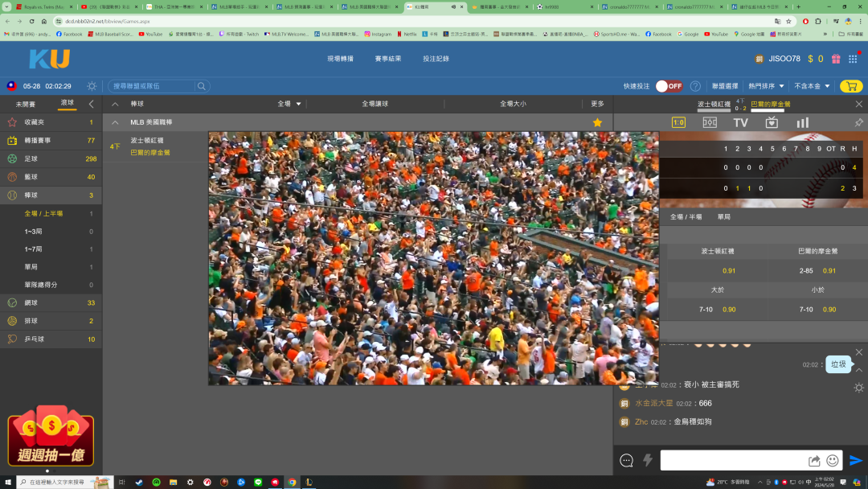
Task: Open chat settings sun icon
Action: coord(858,388)
